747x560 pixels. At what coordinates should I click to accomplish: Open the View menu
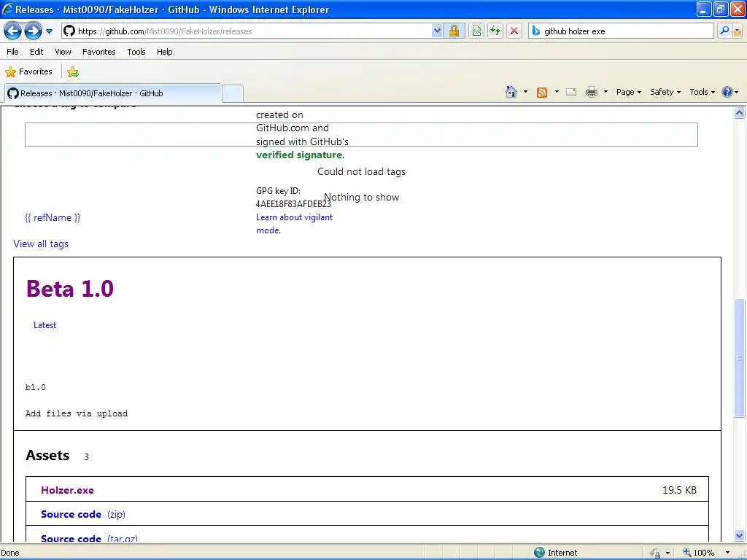point(63,52)
